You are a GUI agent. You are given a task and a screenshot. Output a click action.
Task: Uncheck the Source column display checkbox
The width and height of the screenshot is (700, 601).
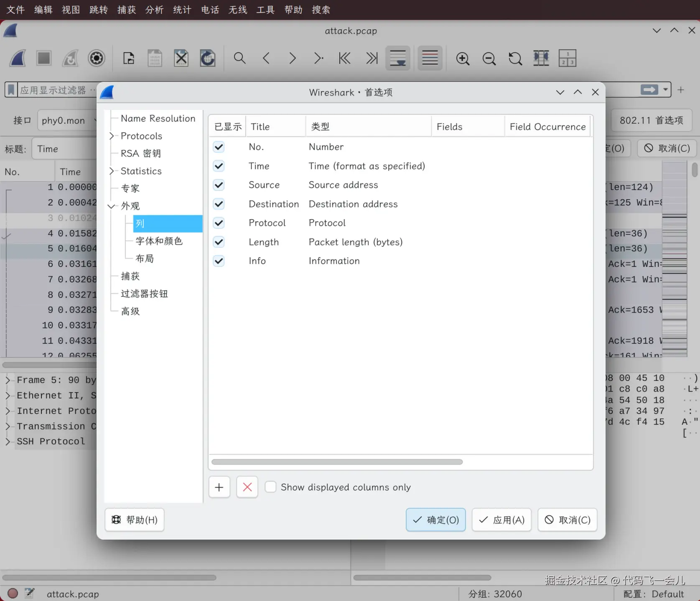(x=219, y=185)
